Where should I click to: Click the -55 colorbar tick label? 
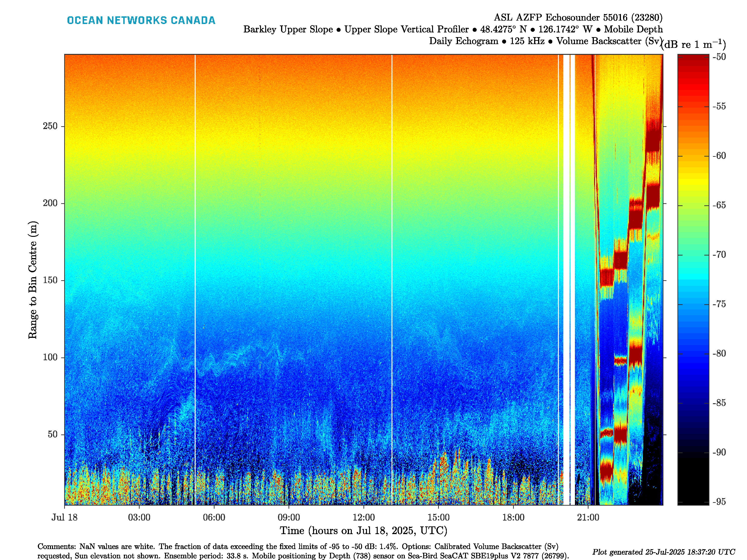tap(719, 106)
